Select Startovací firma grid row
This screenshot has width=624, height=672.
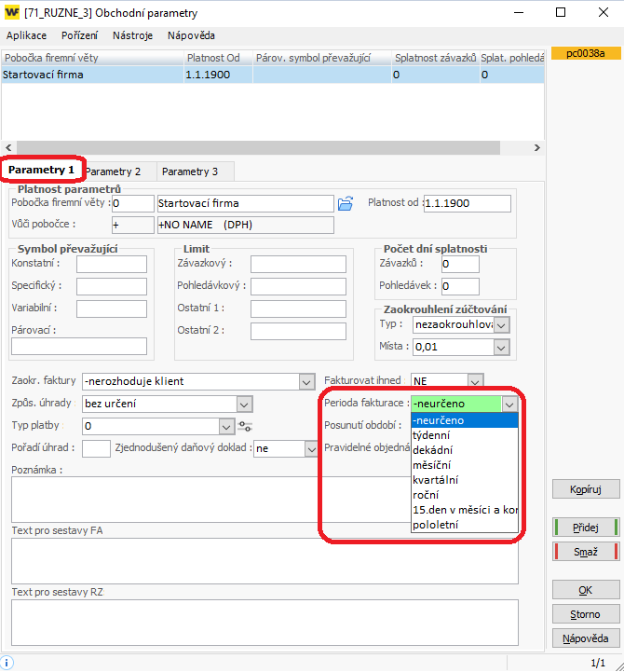pyautogui.click(x=273, y=75)
